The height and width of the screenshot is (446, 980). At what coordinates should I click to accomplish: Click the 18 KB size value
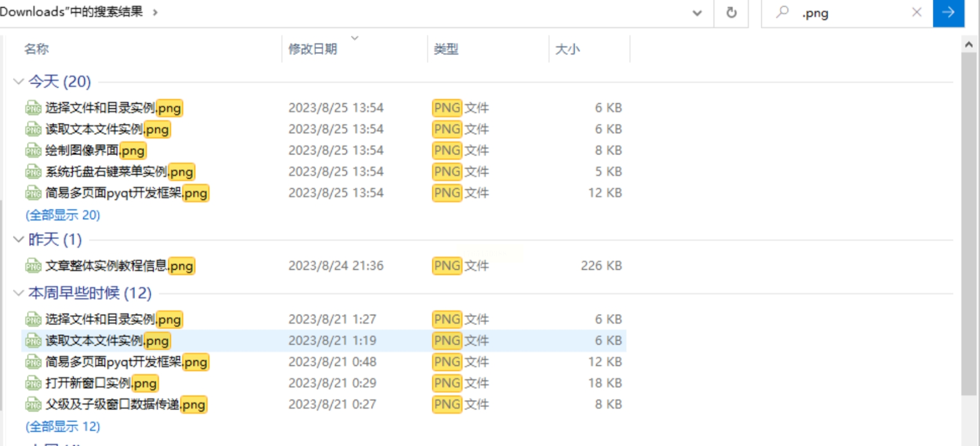(605, 383)
